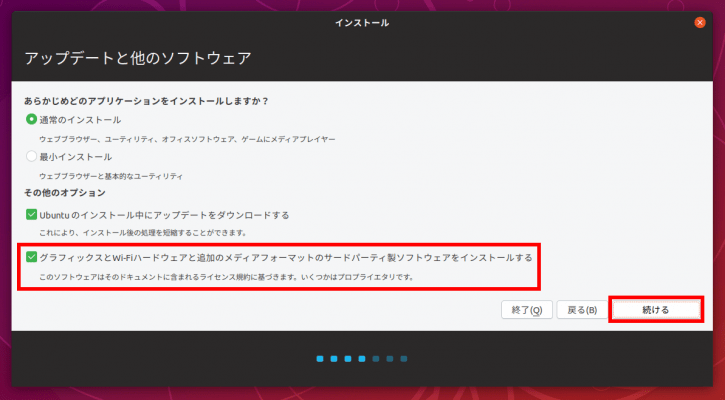The height and width of the screenshot is (400, 725).
Task: Uncheck Ubuntu のインストール中にアップデートをダウンロードする checkbox
Action: coord(31,215)
